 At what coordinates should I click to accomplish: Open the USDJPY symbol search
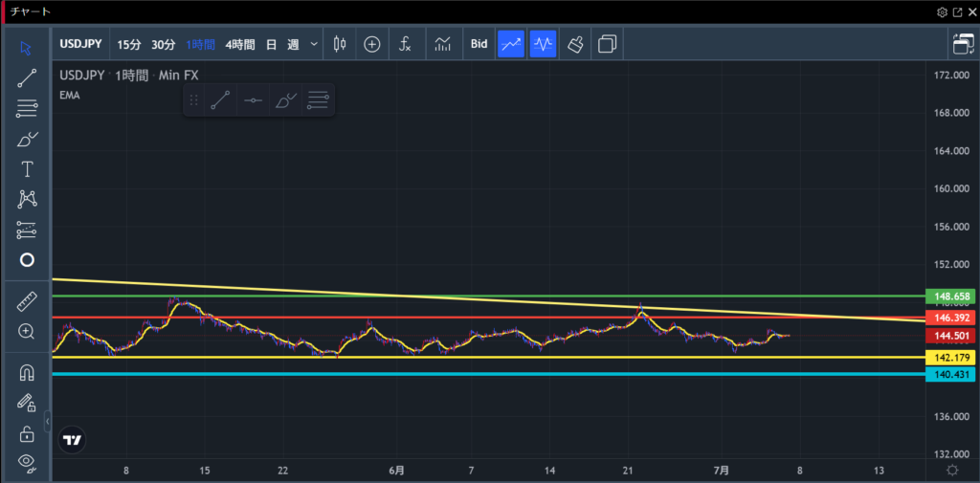(81, 44)
